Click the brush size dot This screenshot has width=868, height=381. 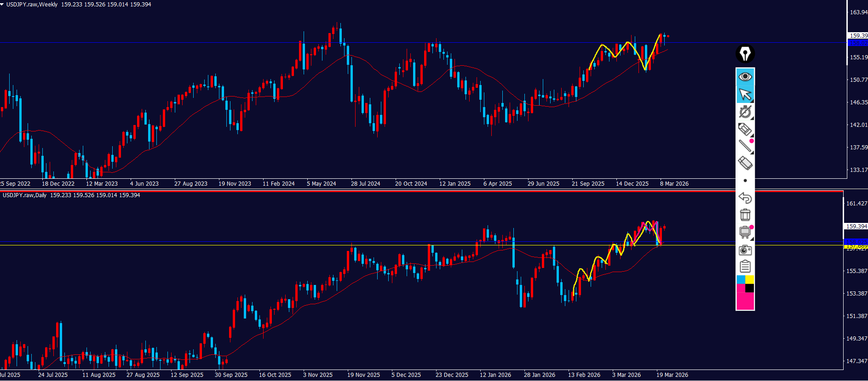(x=745, y=181)
